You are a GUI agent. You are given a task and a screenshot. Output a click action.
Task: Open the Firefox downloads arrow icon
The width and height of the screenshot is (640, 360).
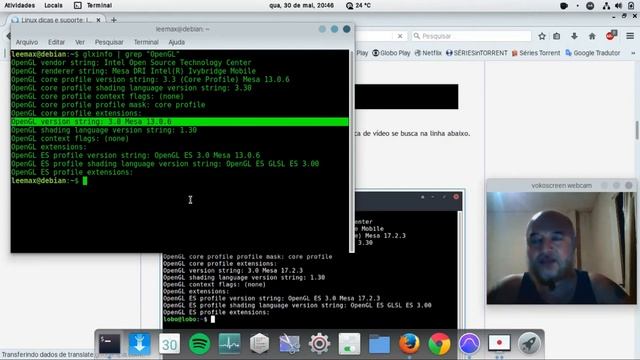click(x=574, y=36)
